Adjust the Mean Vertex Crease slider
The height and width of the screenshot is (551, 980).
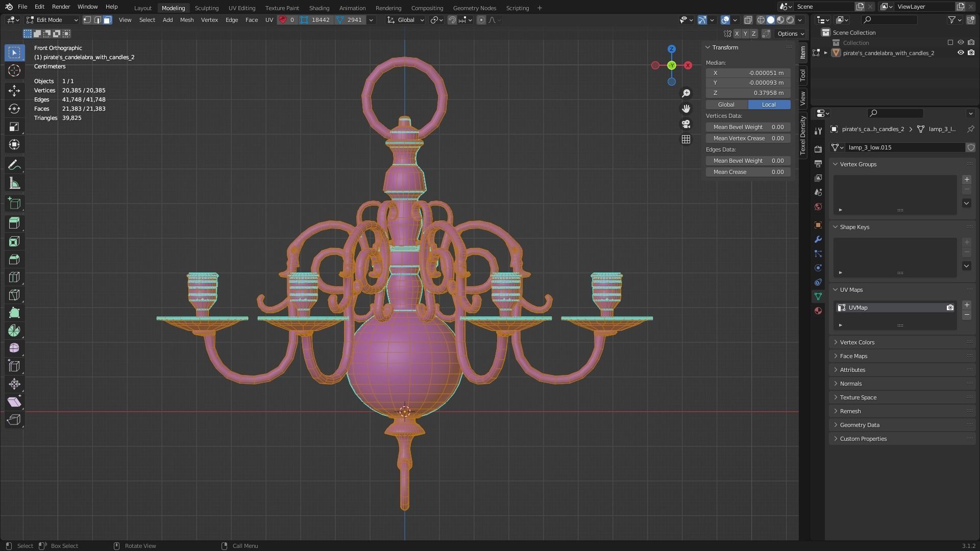click(x=748, y=138)
